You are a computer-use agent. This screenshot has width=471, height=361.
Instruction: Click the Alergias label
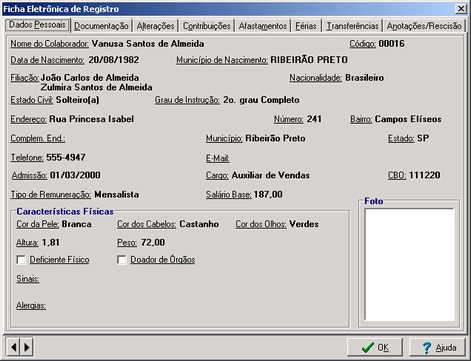[31, 305]
